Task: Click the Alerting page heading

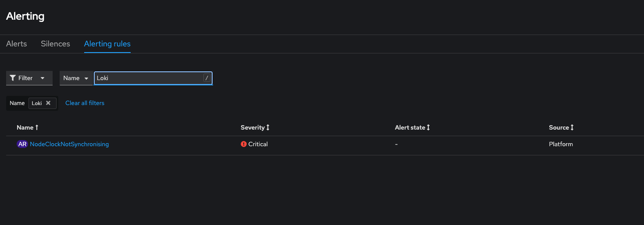Action: [25, 17]
